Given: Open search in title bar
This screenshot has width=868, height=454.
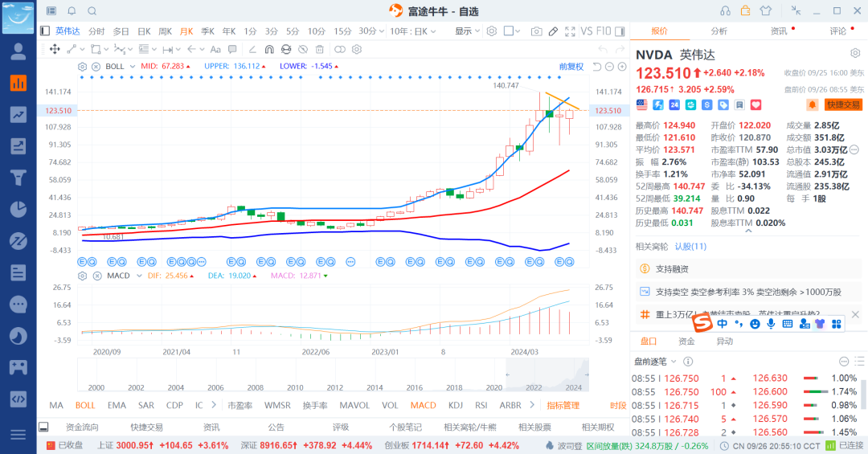Looking at the screenshot, I should point(92,10).
